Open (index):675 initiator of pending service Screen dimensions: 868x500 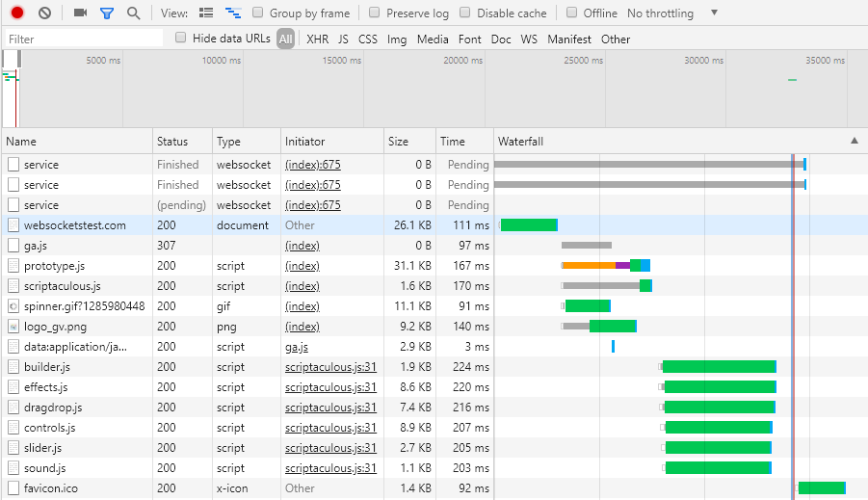pyautogui.click(x=313, y=205)
